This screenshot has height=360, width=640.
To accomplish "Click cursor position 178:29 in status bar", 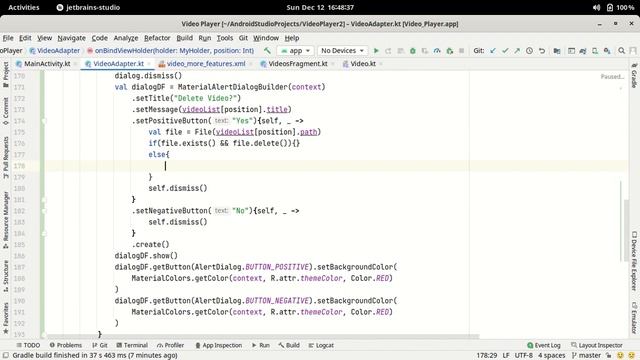I will point(487,356).
